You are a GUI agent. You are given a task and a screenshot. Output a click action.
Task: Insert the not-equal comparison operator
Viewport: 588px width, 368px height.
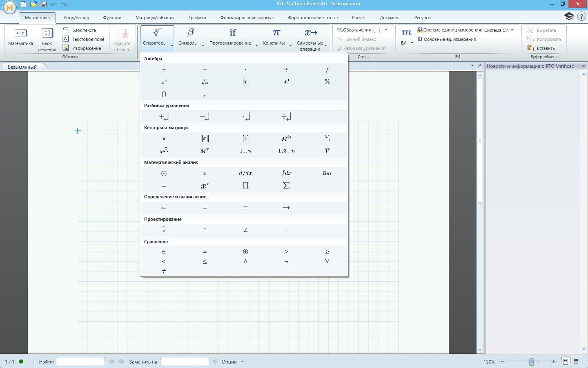click(x=164, y=271)
